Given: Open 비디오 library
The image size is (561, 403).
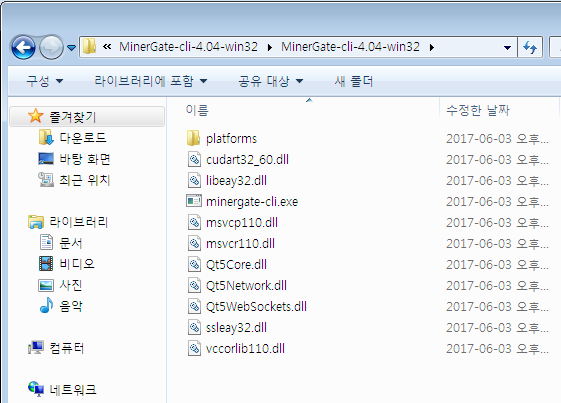Looking at the screenshot, I should pyautogui.click(x=77, y=264).
